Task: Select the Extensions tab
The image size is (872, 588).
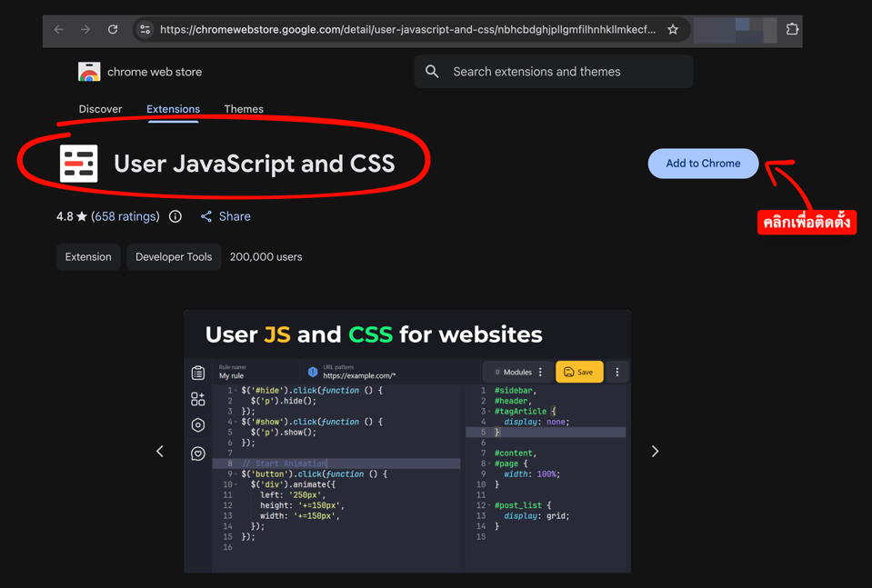Action: [173, 109]
